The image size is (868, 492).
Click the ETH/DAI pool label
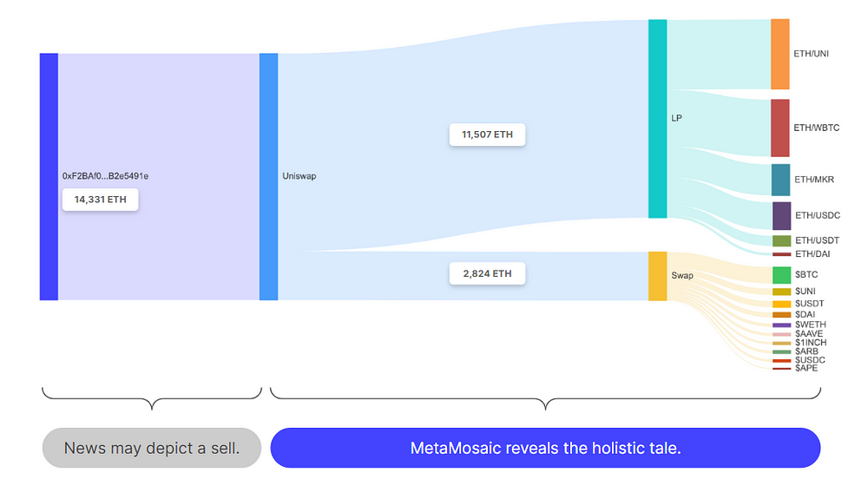[812, 254]
